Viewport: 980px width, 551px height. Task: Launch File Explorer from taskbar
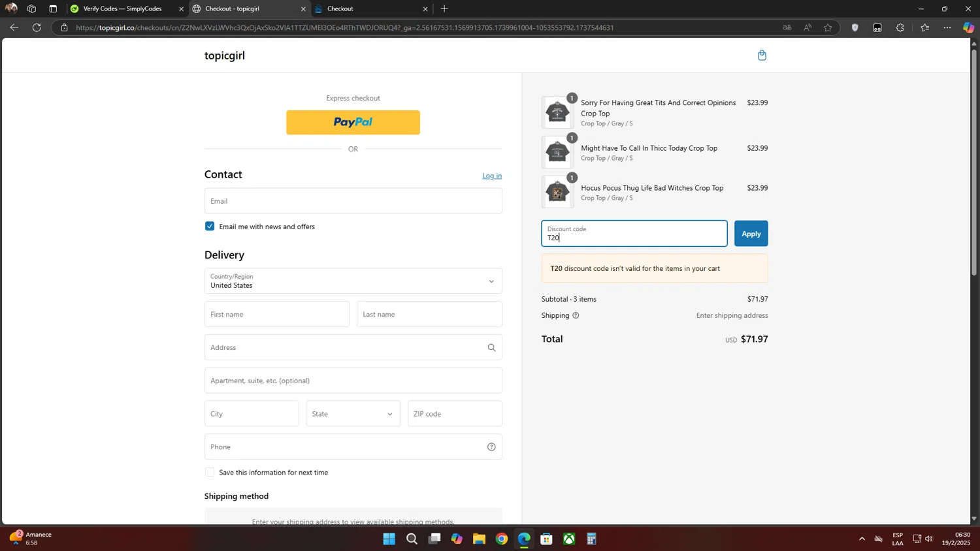click(479, 539)
